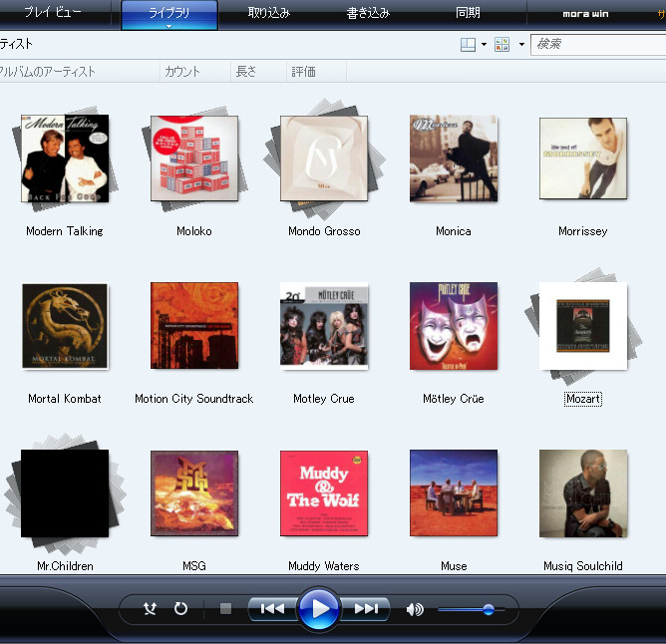Select Muse album cover
The height and width of the screenshot is (644, 666).
[x=454, y=492]
